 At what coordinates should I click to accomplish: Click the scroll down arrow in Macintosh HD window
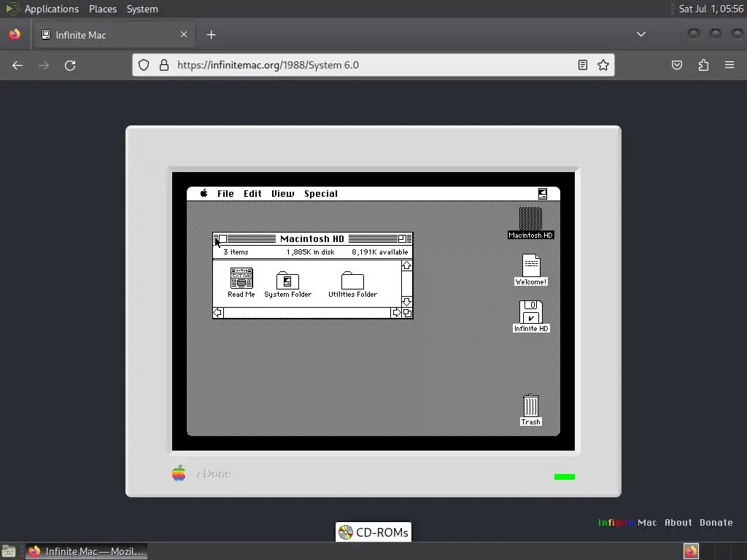(406, 302)
